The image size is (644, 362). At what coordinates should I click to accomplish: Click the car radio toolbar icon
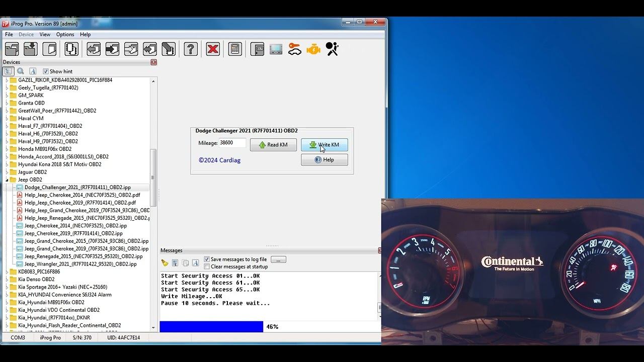pos(276,49)
